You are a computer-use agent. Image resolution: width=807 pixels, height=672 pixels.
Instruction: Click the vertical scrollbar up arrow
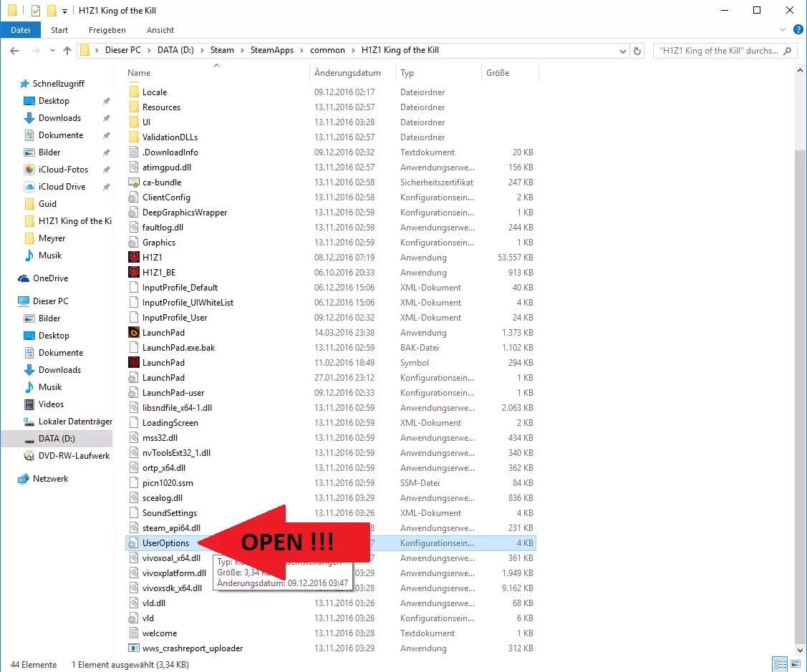tap(800, 71)
